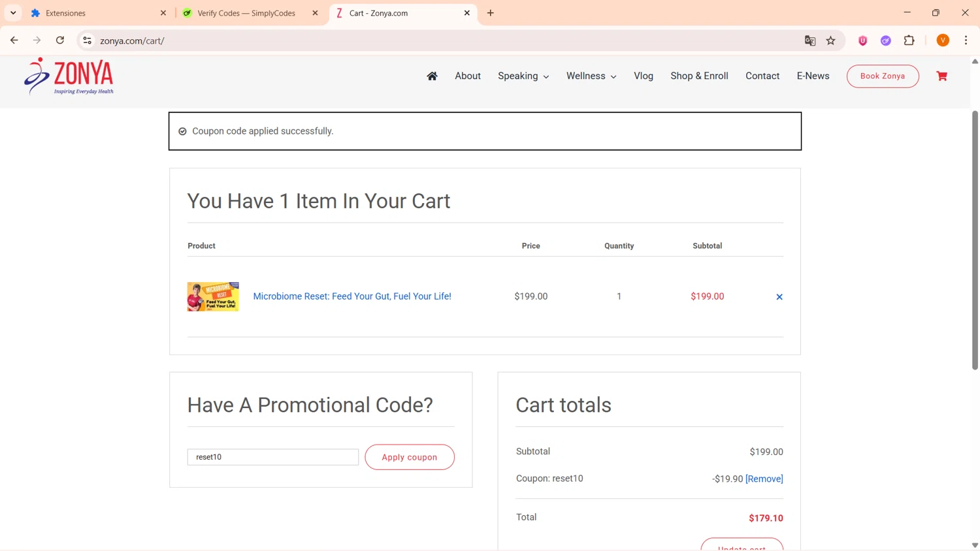Close the Cart - Zonya.com tab
The height and width of the screenshot is (551, 980).
click(x=466, y=13)
